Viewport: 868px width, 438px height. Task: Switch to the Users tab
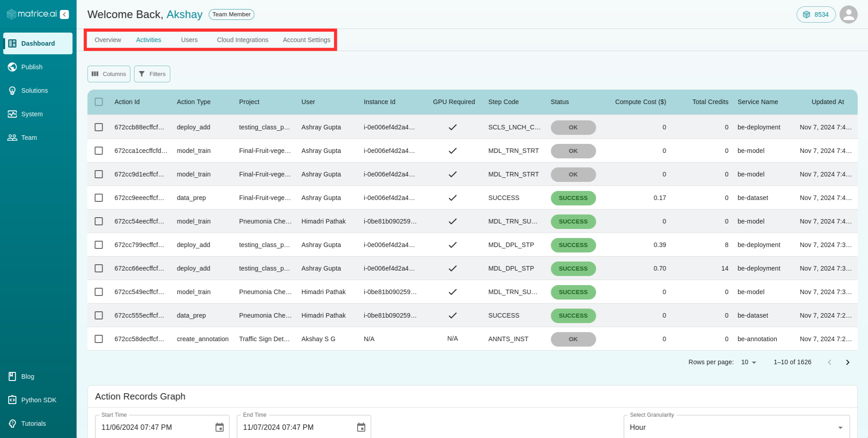coord(189,40)
